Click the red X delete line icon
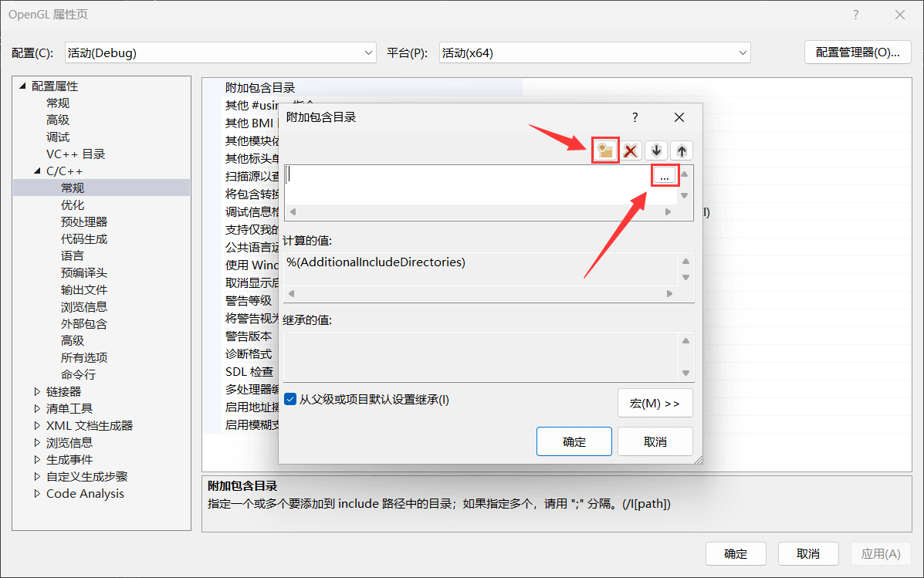The width and height of the screenshot is (924, 578). (x=631, y=150)
